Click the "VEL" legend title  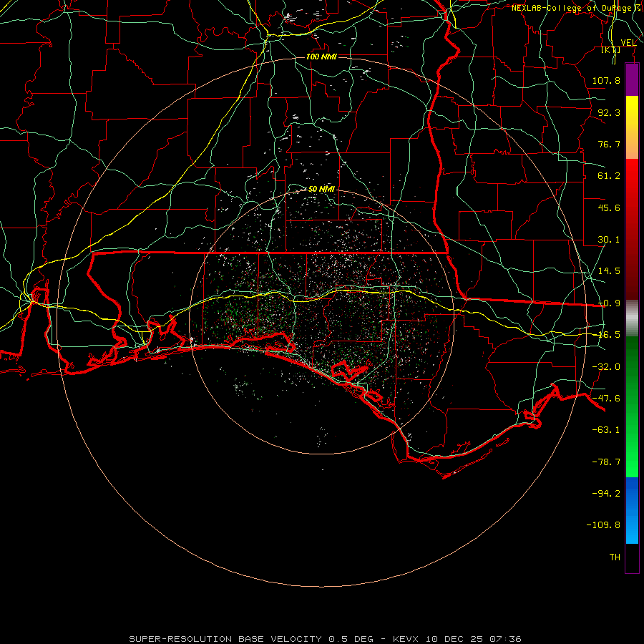tap(628, 43)
